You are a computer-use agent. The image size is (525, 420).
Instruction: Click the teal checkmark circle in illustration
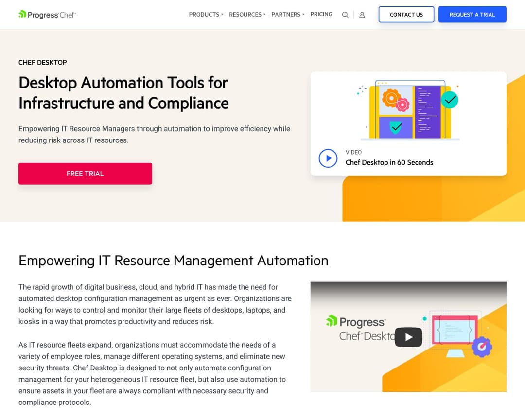point(450,100)
